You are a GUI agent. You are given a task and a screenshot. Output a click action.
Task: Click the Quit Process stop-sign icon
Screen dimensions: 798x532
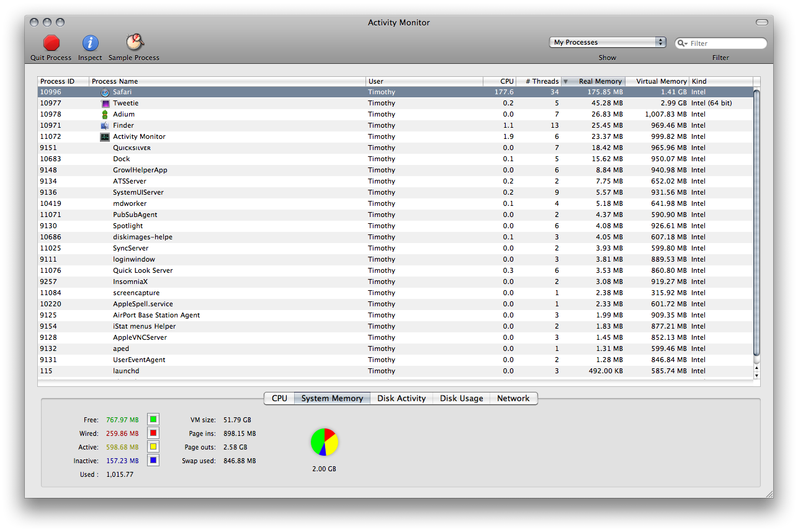[52, 43]
